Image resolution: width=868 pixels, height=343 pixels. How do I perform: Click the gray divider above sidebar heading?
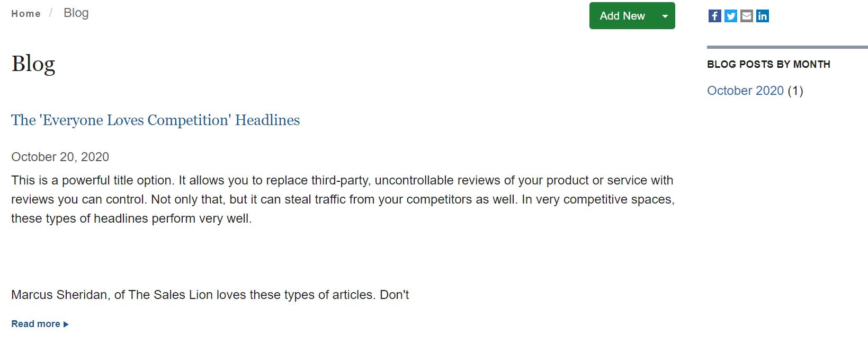point(788,47)
